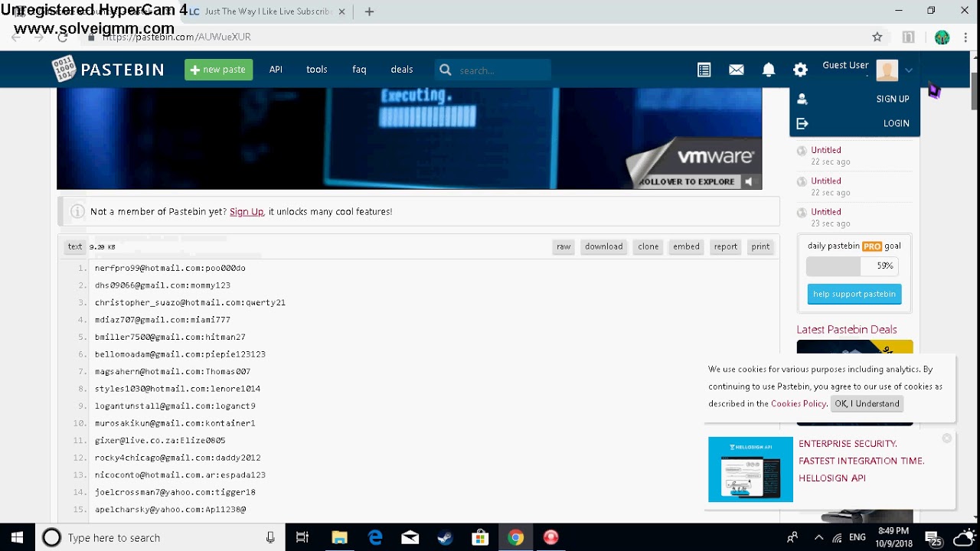The image size is (980, 551).
Task: Mute the VMware ad speaker icon
Action: [x=749, y=181]
